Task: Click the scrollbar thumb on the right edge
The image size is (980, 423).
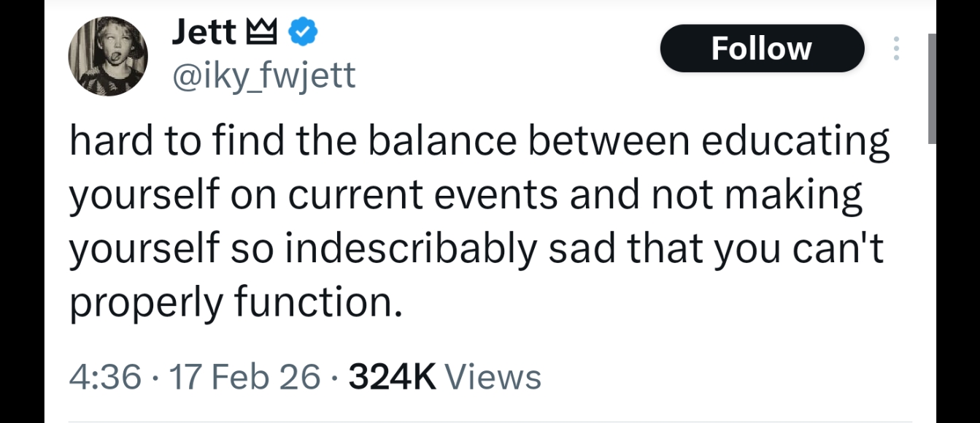Action: click(932, 88)
